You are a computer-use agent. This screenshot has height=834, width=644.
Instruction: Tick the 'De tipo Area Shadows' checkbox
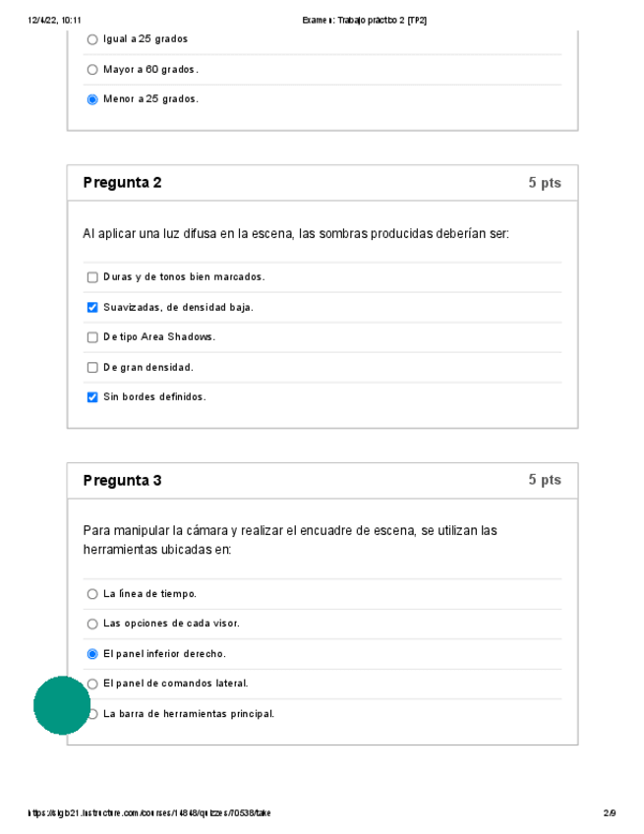92,337
